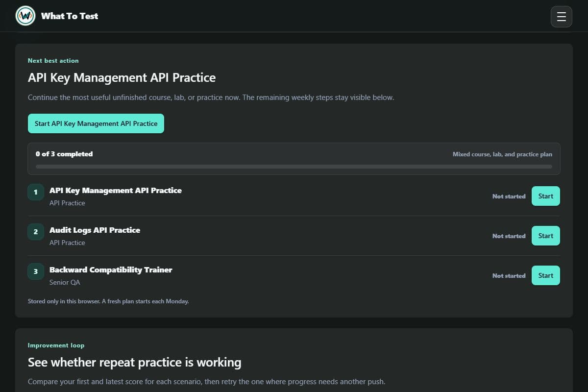Click Mixed course, lab, and practice plan text
Image resolution: width=588 pixels, height=392 pixels.
point(502,154)
